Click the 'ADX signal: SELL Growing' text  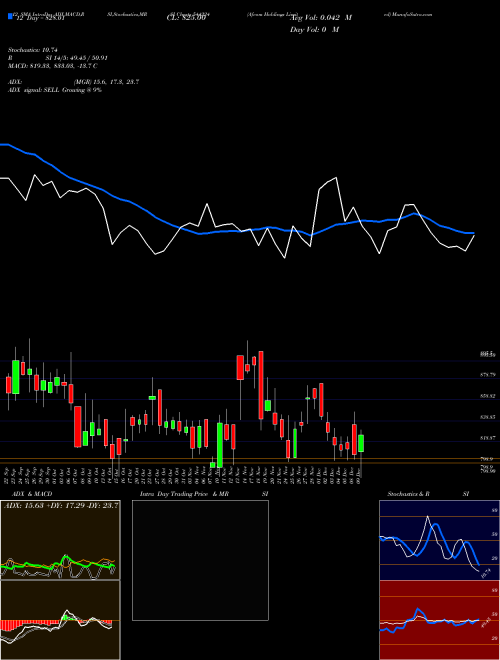point(55,90)
